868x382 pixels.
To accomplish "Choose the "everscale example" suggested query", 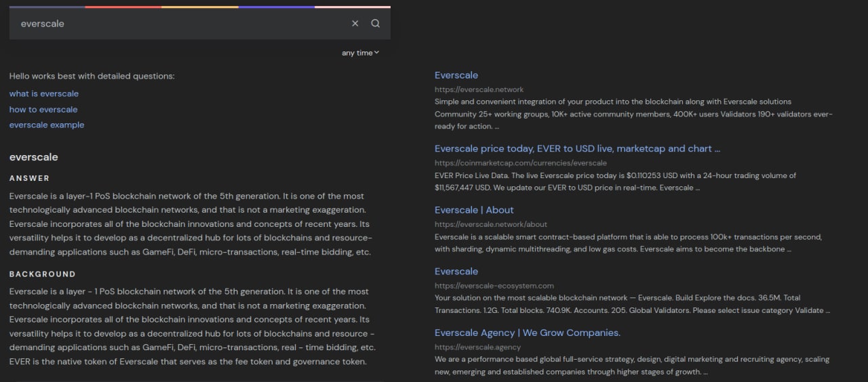I will click(47, 125).
